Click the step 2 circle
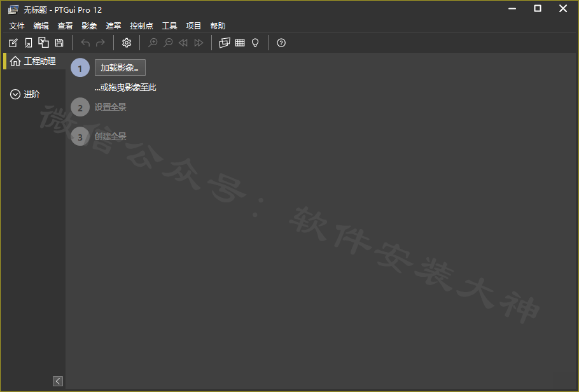The image size is (579, 392). click(x=80, y=107)
